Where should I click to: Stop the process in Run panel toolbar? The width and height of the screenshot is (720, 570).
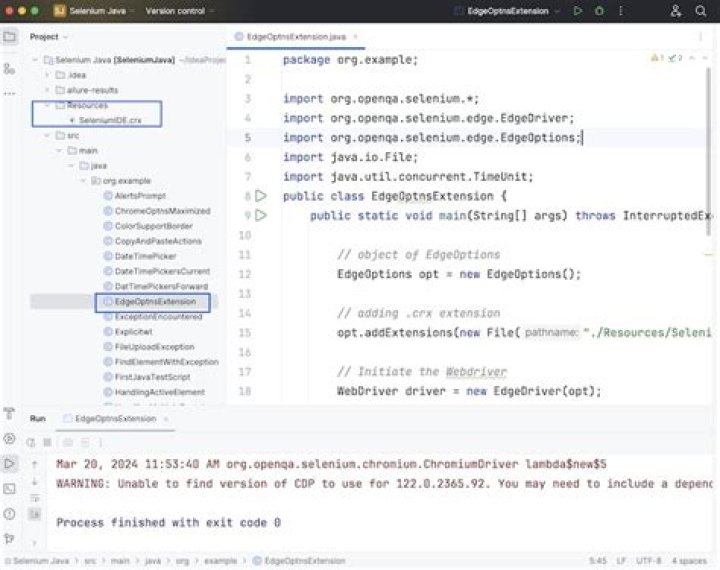(x=47, y=442)
